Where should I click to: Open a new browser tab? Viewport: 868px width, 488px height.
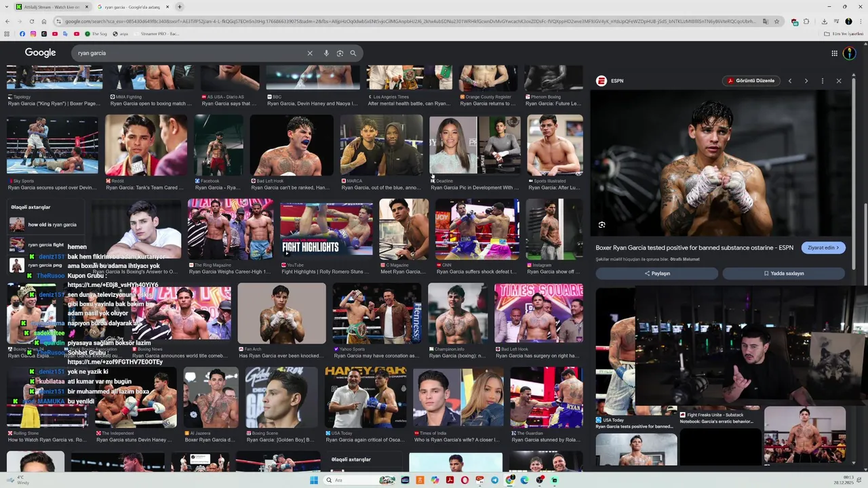coord(180,7)
